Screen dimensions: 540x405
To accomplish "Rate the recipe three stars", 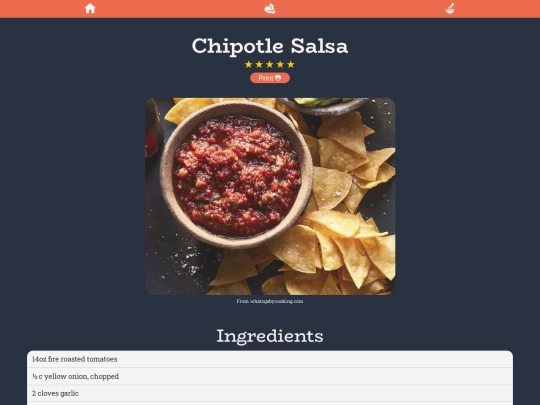I will tap(270, 64).
